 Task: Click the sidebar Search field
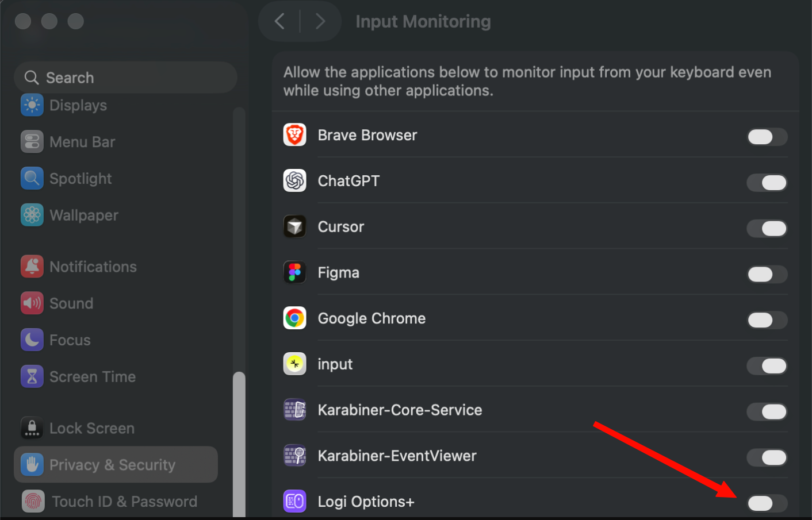(125, 78)
